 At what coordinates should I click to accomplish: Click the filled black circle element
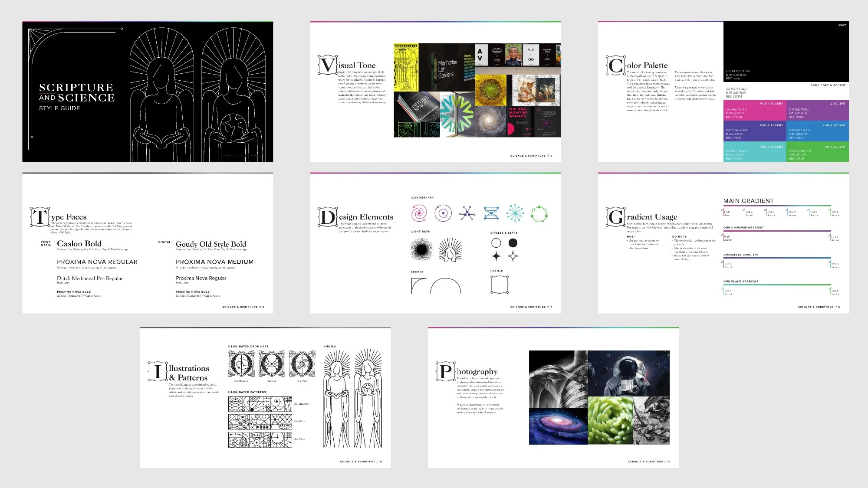513,242
